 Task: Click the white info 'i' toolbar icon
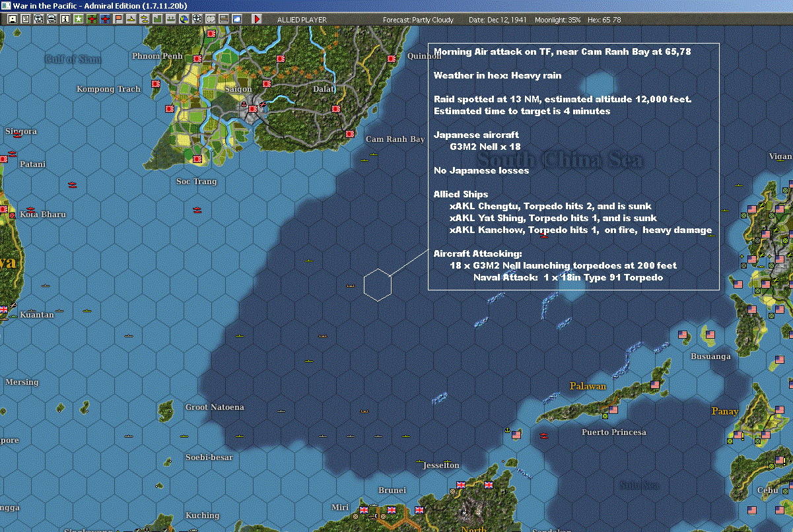point(65,19)
